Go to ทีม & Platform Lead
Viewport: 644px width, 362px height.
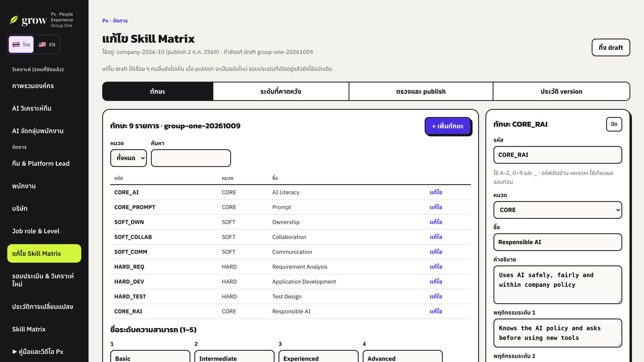pos(44,164)
